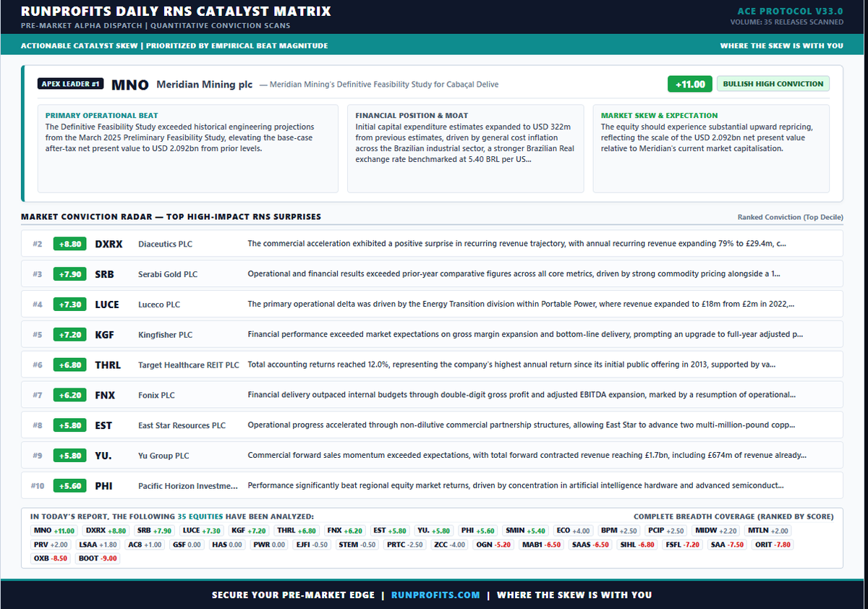Click the ECO +4.00 coverage chip
Viewport: 868px width, 609px height.
(574, 531)
